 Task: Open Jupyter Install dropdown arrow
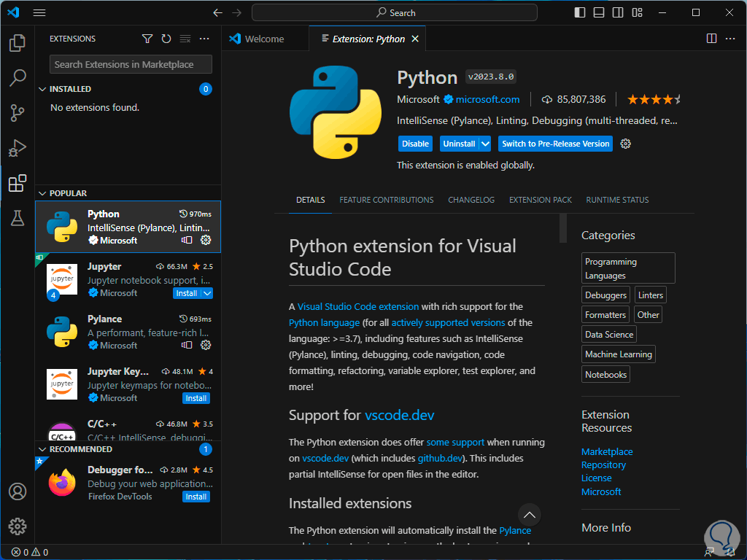pos(207,293)
